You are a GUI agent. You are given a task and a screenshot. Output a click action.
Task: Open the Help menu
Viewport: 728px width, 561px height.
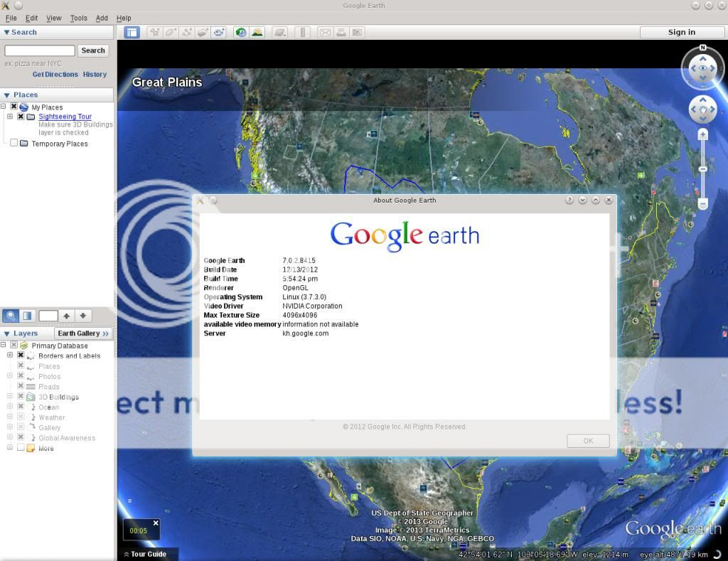124,18
